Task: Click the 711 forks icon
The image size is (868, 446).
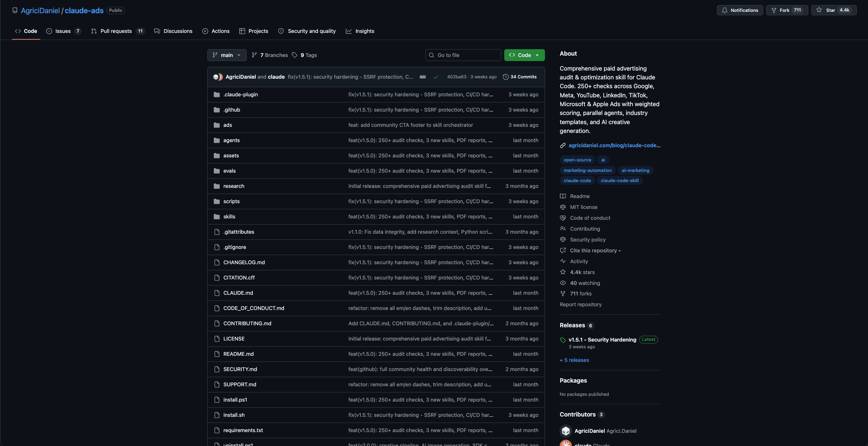Action: coord(563,294)
